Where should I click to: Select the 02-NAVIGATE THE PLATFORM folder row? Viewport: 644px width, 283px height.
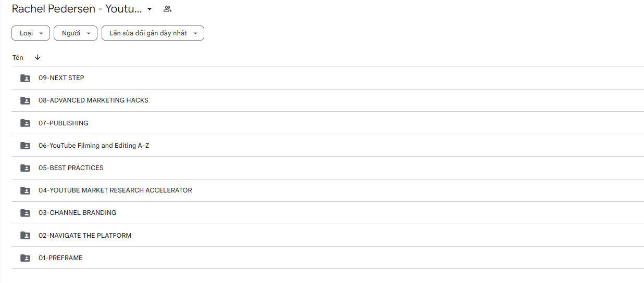pos(328,235)
